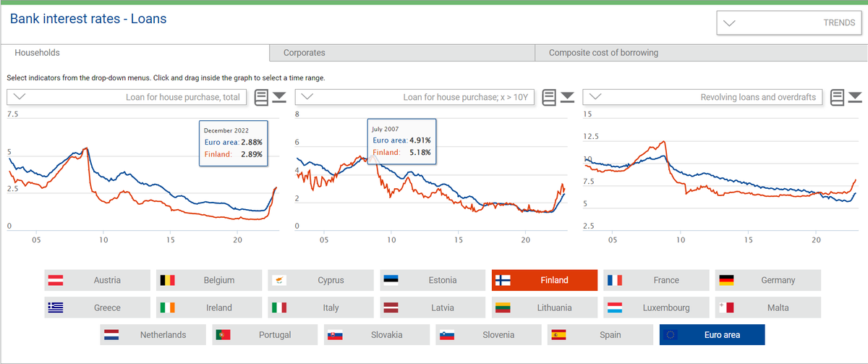Click the 'July 2007' tooltip date
868x364 pixels.
[x=386, y=129]
